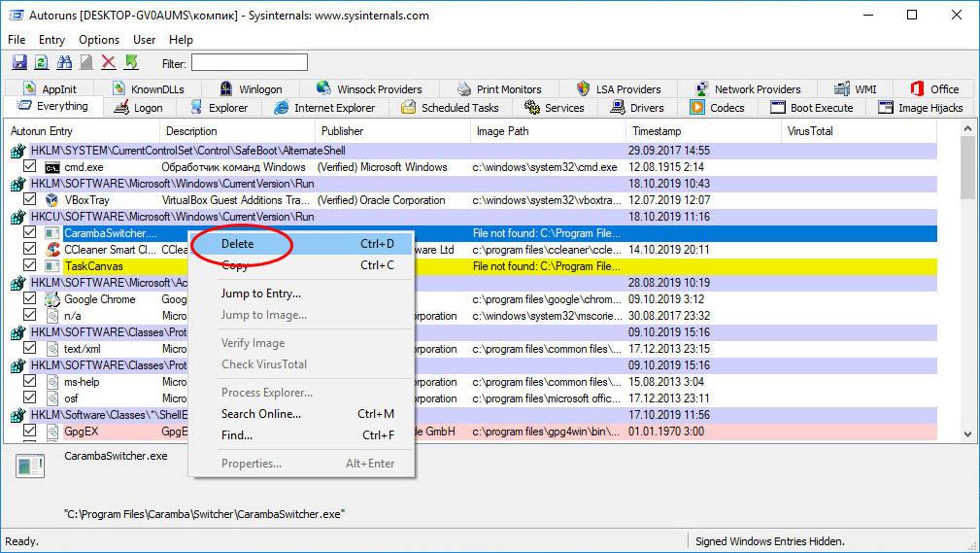Click the registry icon of SafeBoot AlternateShell key
The image size is (980, 553).
point(18,151)
